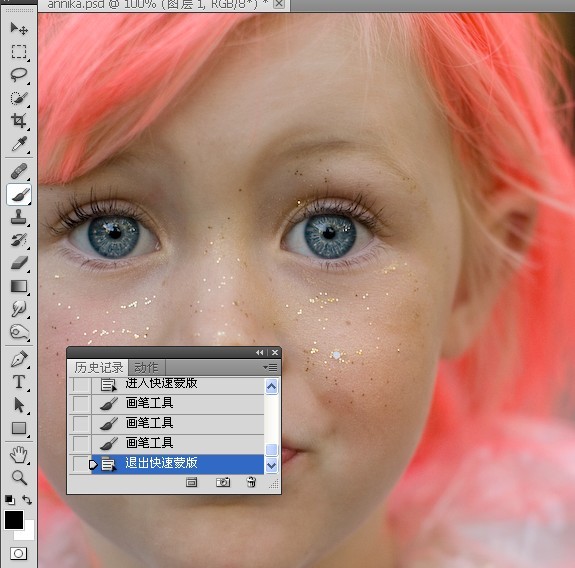Screen dimensions: 575x568
Task: Create new document from current state
Action: tap(191, 482)
